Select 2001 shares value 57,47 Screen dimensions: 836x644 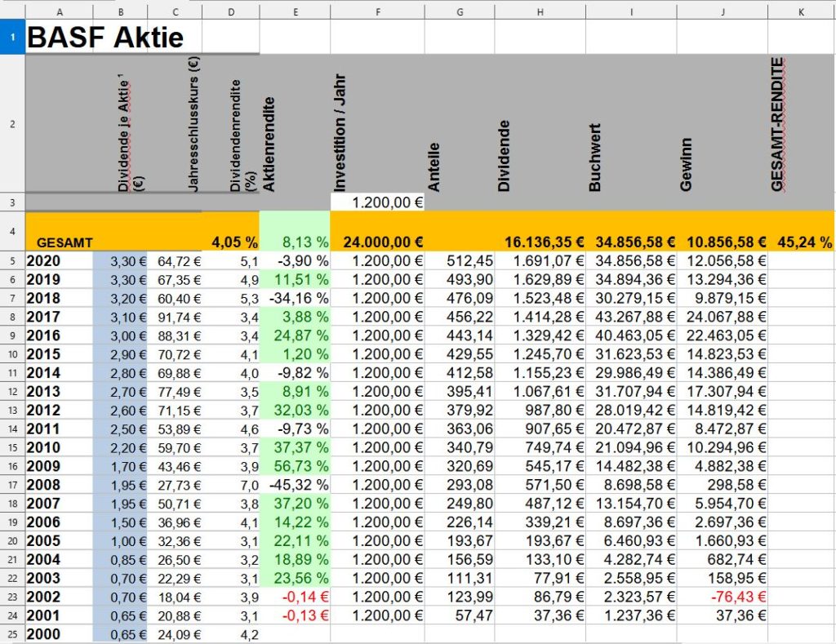click(x=460, y=615)
